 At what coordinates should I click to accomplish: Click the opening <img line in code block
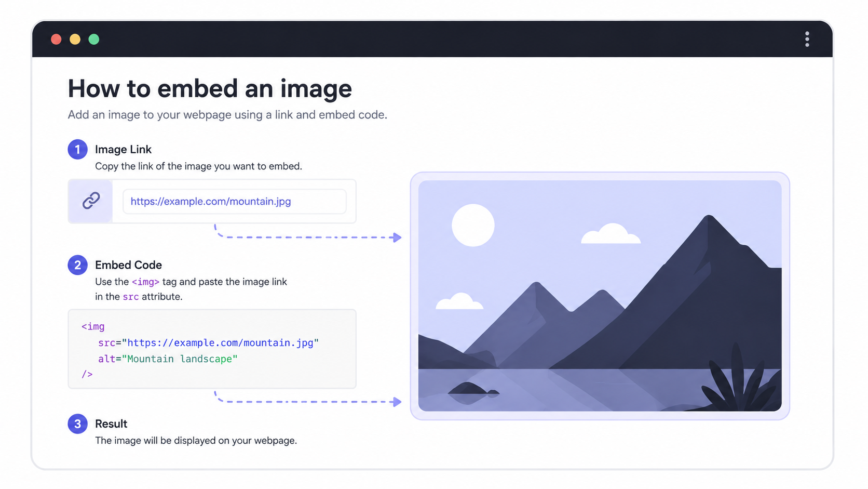[93, 327]
